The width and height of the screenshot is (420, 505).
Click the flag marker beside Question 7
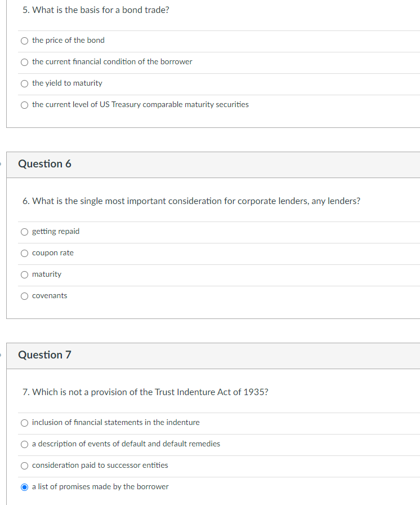pyautogui.click(x=1, y=355)
